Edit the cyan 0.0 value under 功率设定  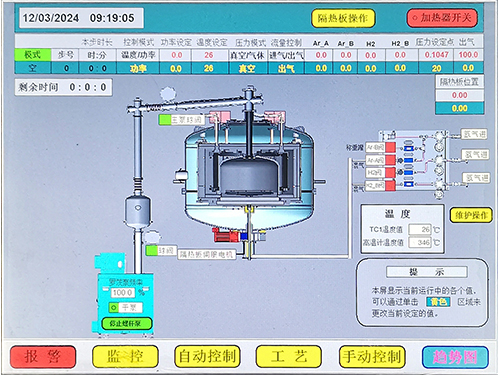coord(176,68)
